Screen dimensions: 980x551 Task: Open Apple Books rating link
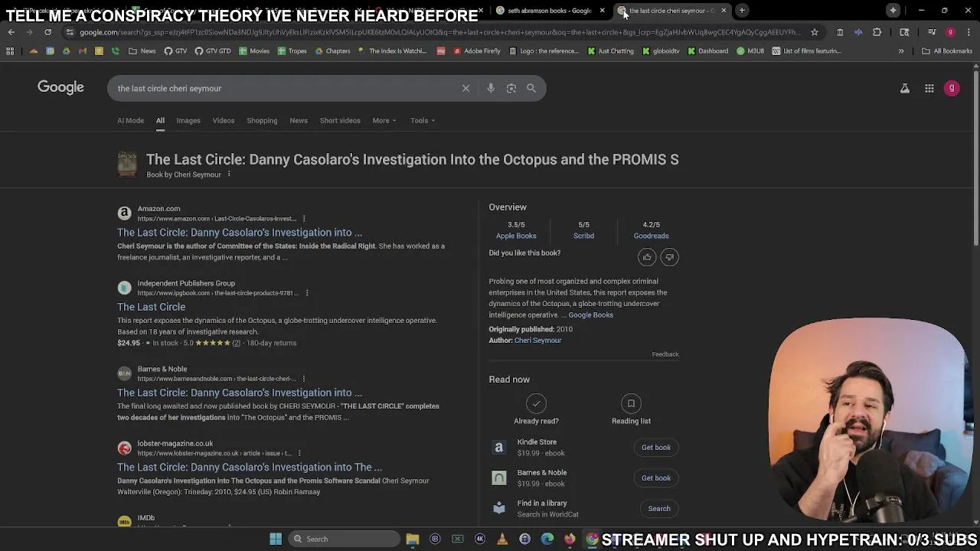pos(516,236)
